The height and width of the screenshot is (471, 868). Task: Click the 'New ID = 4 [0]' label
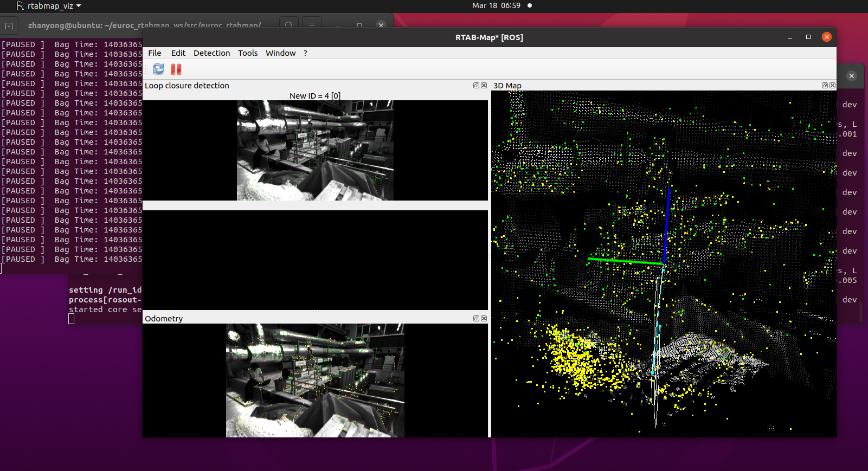coord(315,96)
